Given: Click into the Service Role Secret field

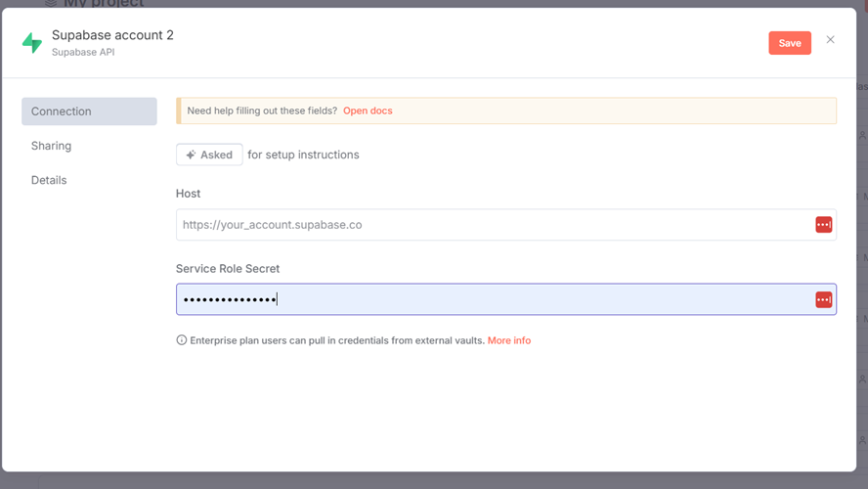Looking at the screenshot, I should (x=489, y=299).
